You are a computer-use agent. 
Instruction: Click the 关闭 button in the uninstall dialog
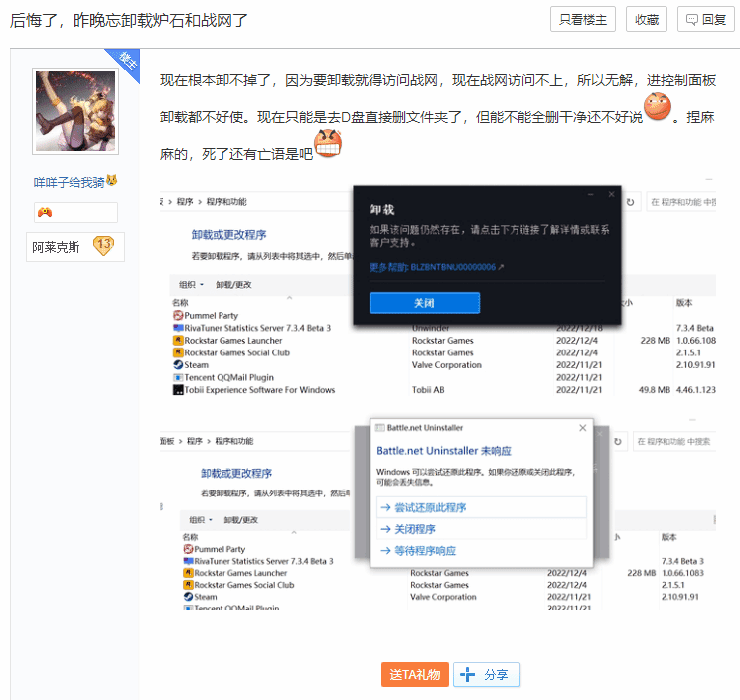(424, 303)
